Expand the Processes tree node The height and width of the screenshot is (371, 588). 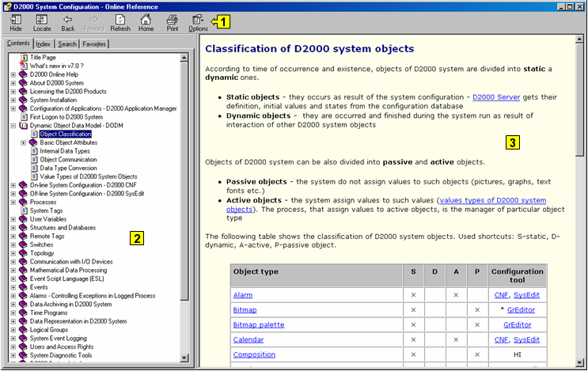13,203
